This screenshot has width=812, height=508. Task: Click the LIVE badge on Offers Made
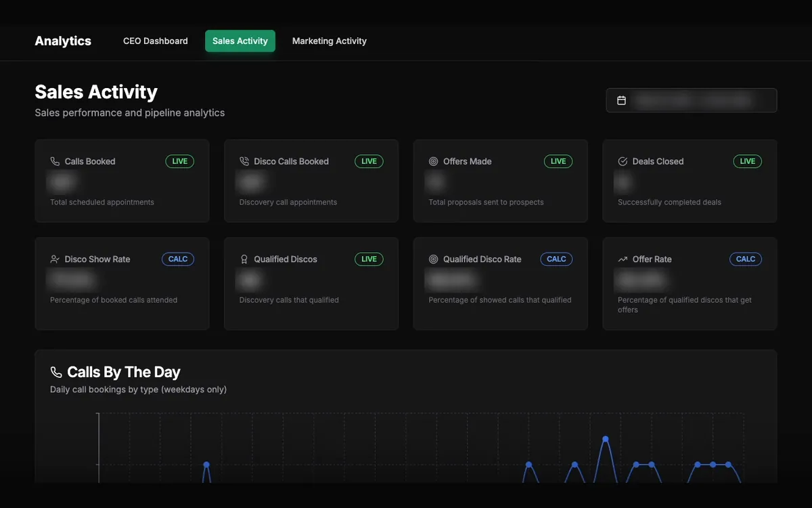point(558,161)
